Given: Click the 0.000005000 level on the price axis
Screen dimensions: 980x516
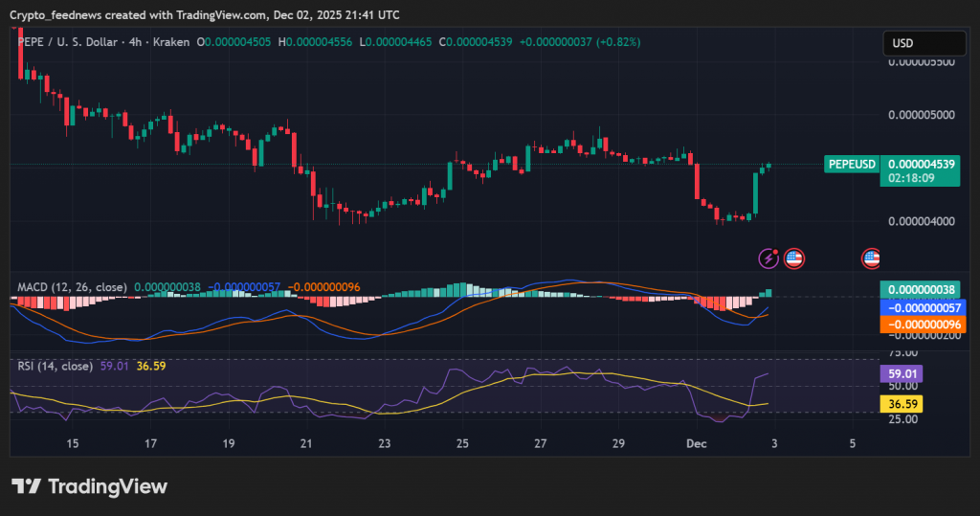Looking at the screenshot, I should click(x=922, y=115).
